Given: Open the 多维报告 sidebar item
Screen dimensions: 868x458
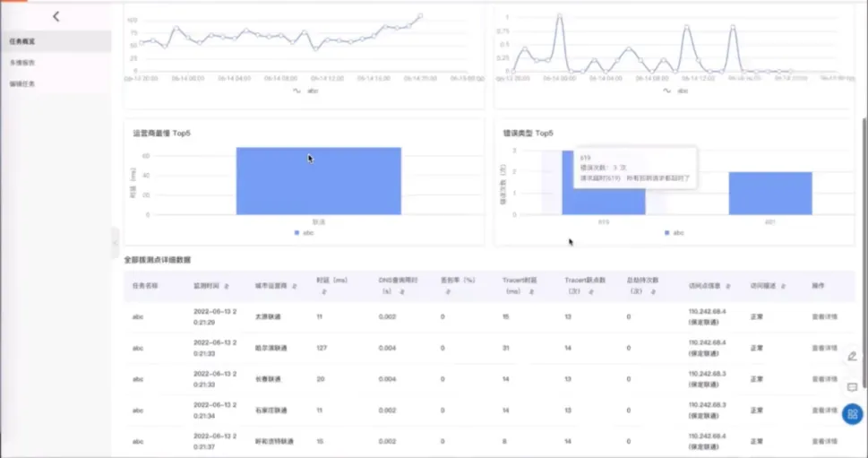Looking at the screenshot, I should click(x=56, y=63).
